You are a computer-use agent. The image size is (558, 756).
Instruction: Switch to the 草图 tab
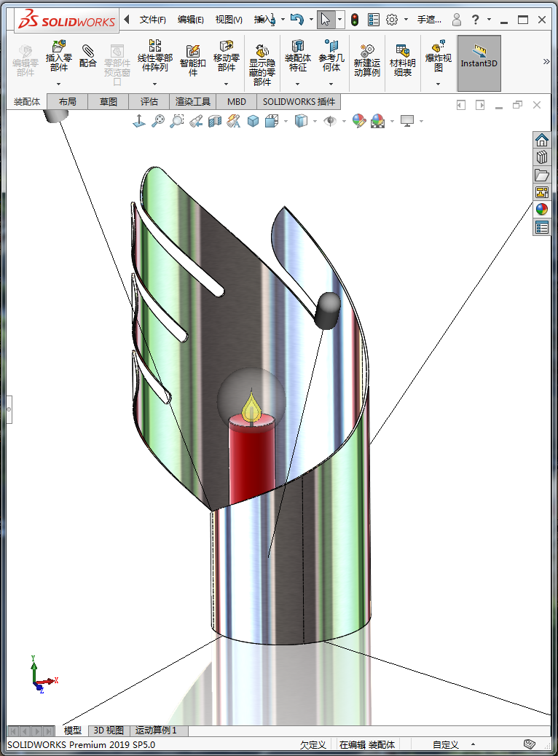pyautogui.click(x=109, y=102)
